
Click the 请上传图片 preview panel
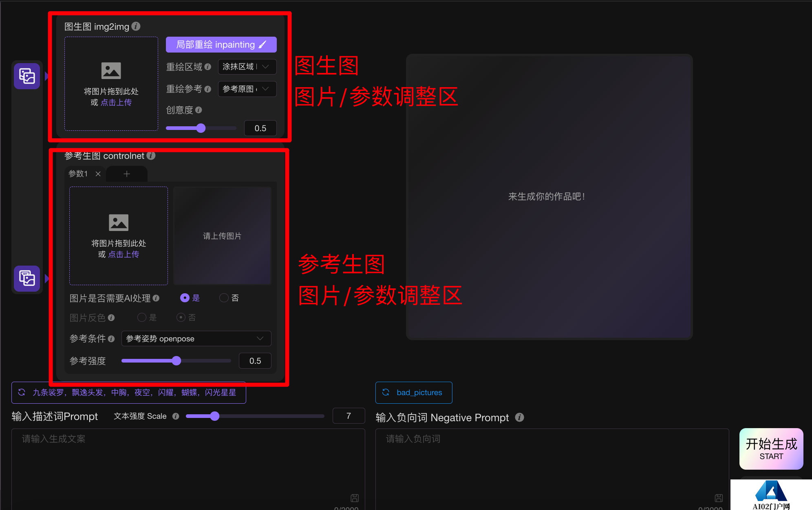pos(222,236)
